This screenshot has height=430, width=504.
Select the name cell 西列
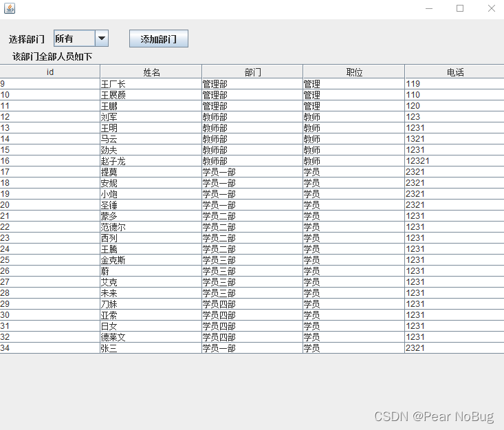[x=151, y=238]
